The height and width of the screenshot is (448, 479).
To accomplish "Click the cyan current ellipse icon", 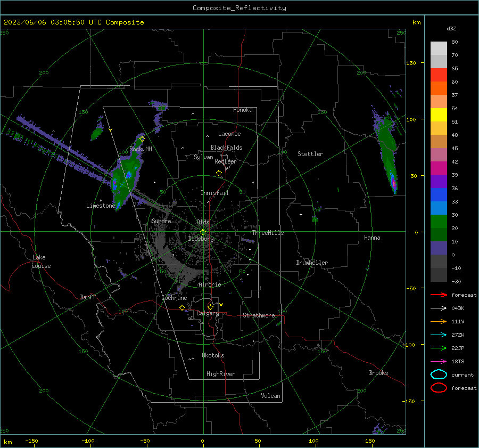I will 439,374.
